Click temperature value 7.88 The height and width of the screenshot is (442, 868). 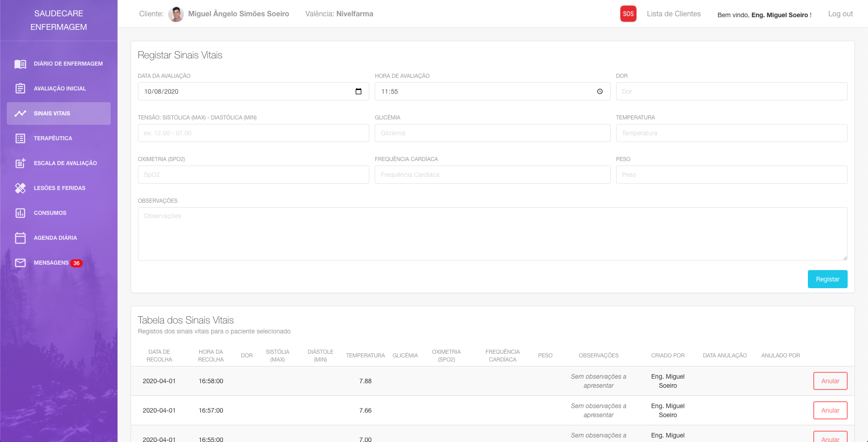pos(365,381)
